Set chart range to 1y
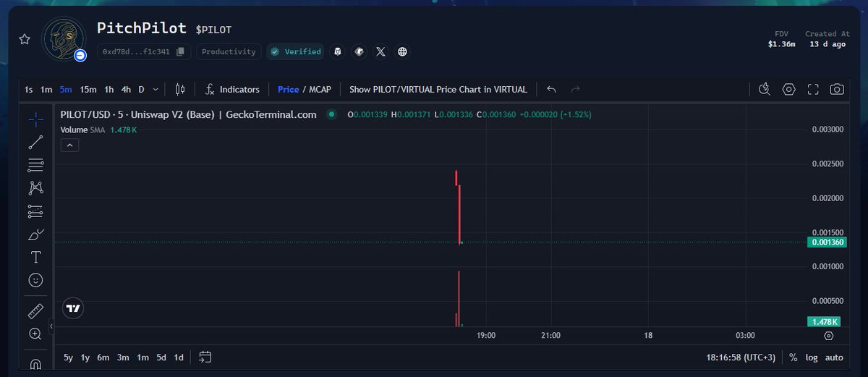This screenshot has height=377, width=868. (x=85, y=357)
